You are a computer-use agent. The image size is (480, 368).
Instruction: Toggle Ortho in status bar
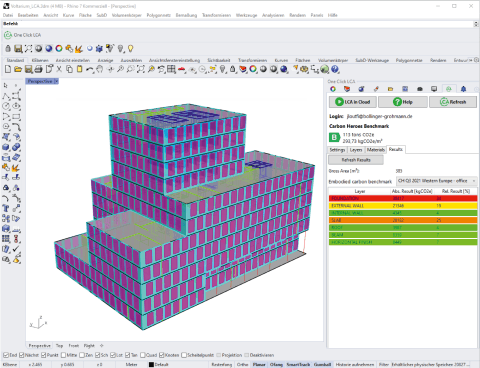click(x=242, y=365)
